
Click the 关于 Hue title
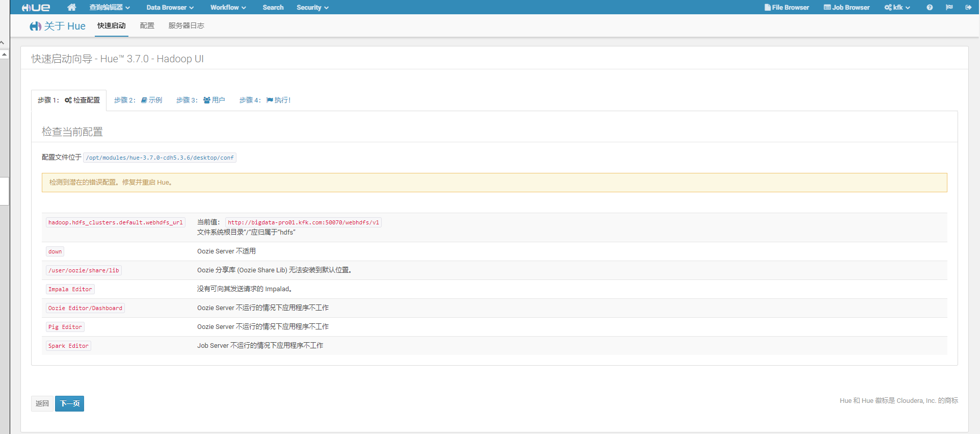pyautogui.click(x=65, y=26)
